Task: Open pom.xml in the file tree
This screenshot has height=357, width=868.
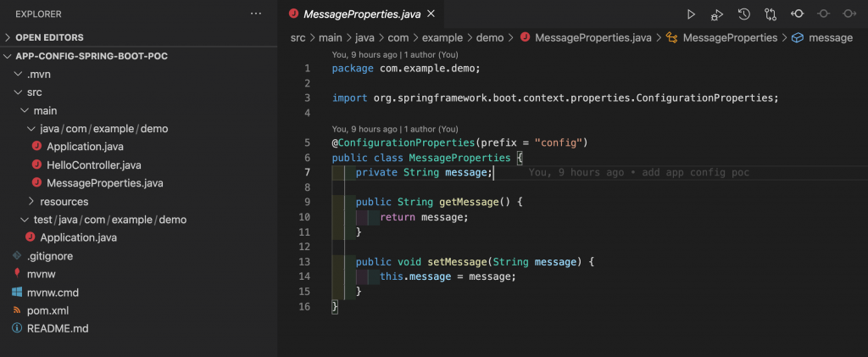Action: coord(47,310)
